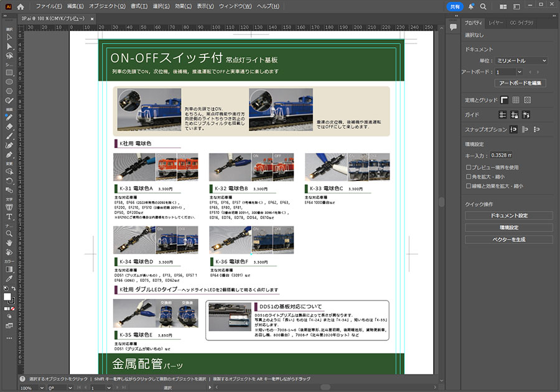
Task: Go to Illustrator Home screen icon
Action: tap(21, 6)
